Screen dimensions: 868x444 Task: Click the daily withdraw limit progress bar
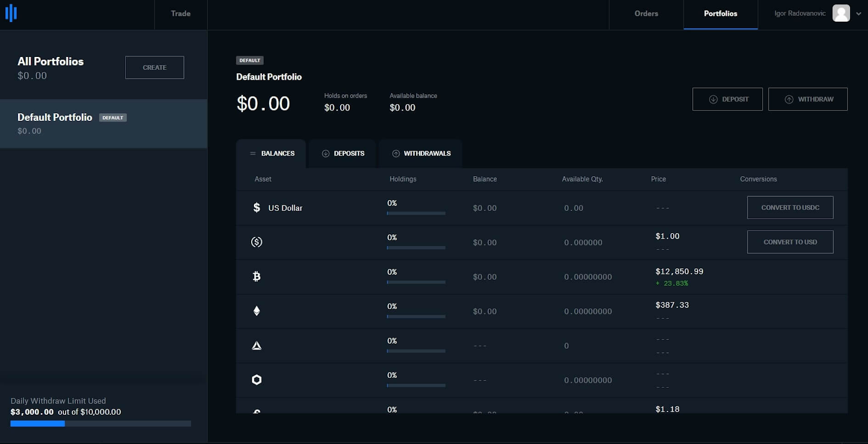pos(100,423)
